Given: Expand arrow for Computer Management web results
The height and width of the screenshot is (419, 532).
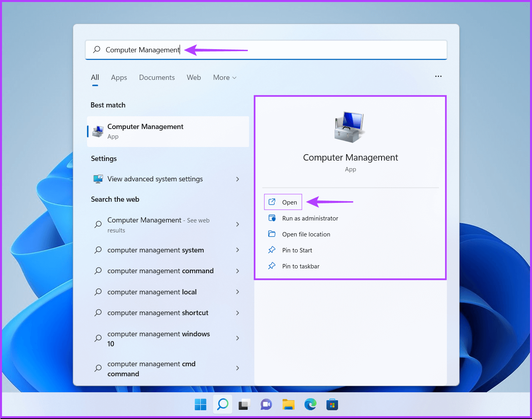Looking at the screenshot, I should [x=237, y=224].
